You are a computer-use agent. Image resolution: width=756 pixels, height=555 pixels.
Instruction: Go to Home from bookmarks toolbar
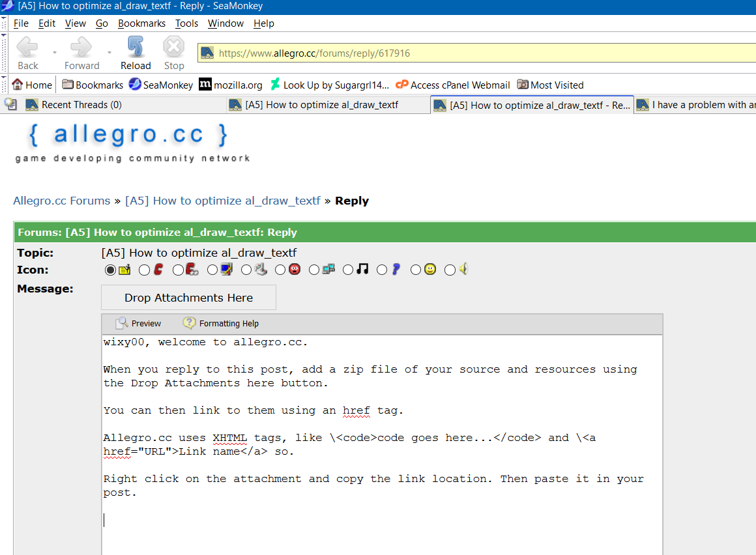point(32,85)
